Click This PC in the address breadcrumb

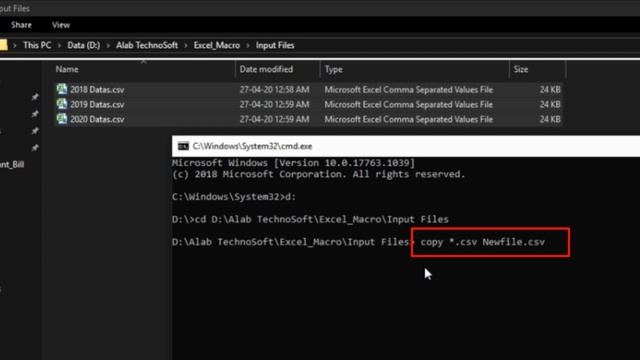click(37, 45)
